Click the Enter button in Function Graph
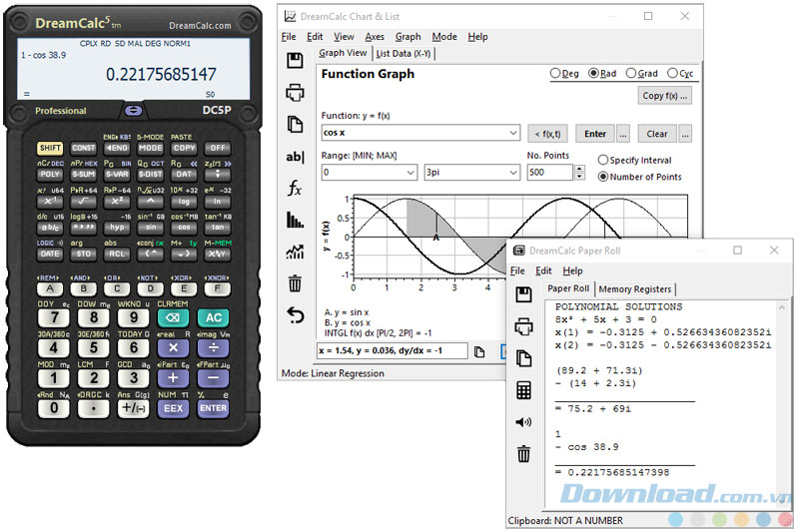Screen dimensions: 799x532 point(595,134)
